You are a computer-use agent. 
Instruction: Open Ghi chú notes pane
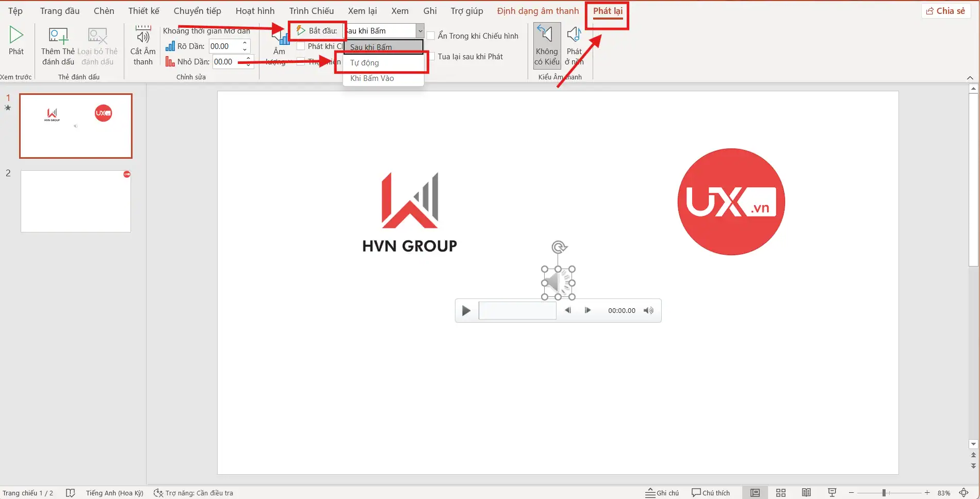[x=662, y=493]
